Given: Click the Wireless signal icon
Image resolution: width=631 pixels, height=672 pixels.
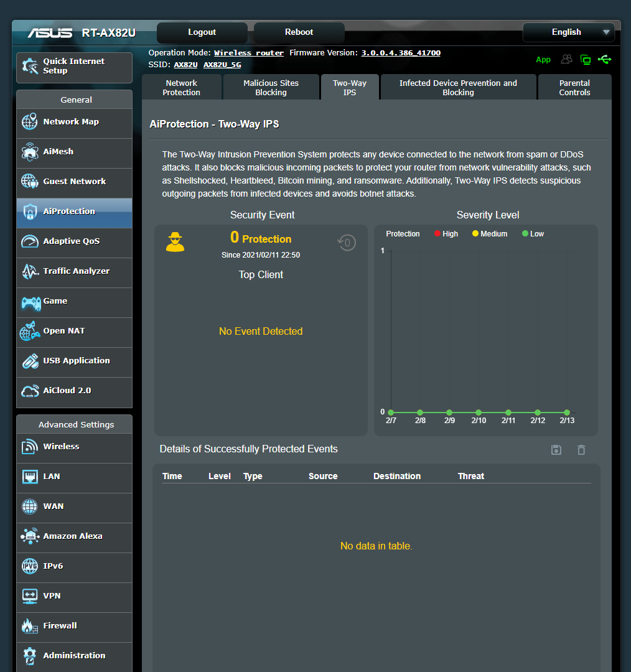Looking at the screenshot, I should 30,447.
